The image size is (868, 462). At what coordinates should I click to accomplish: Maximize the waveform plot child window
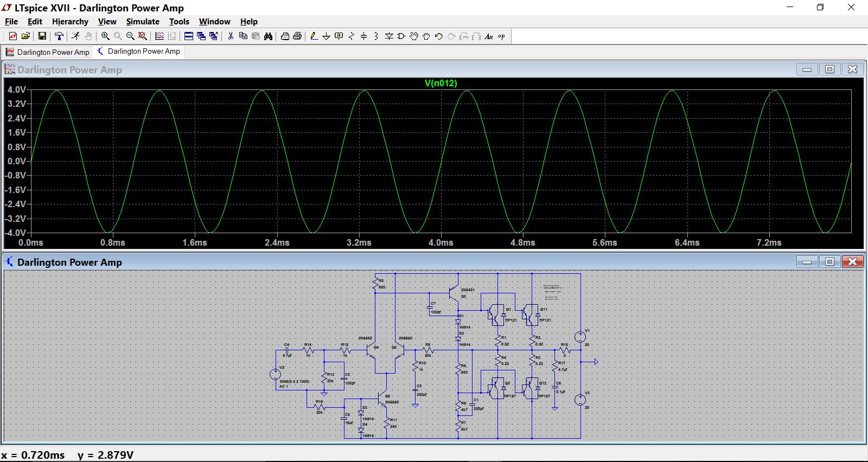(829, 69)
